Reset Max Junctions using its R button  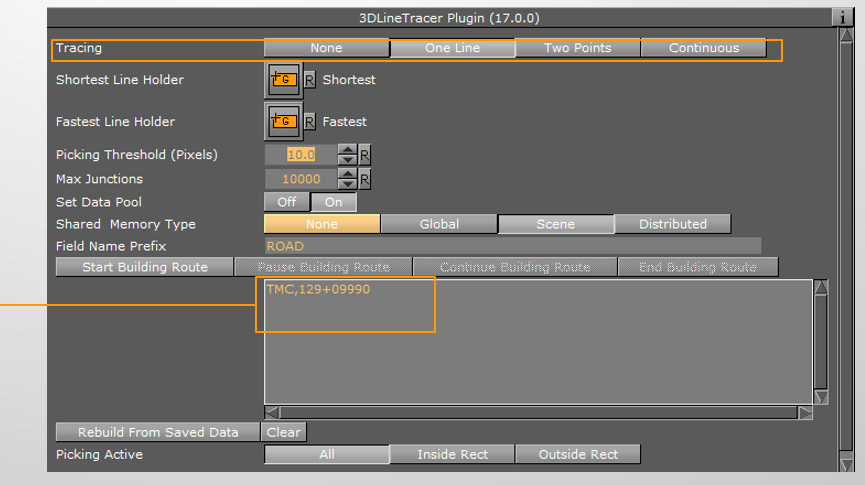365,180
